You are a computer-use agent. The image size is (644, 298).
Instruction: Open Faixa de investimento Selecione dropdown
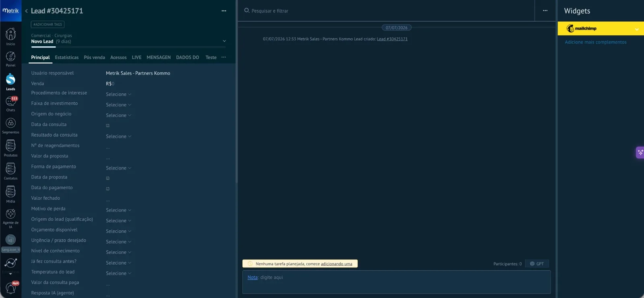coord(118,105)
